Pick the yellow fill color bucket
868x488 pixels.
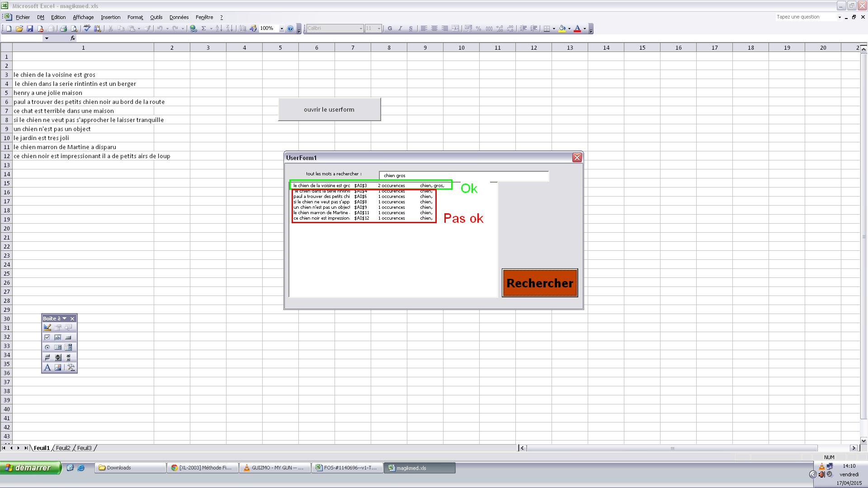562,28
